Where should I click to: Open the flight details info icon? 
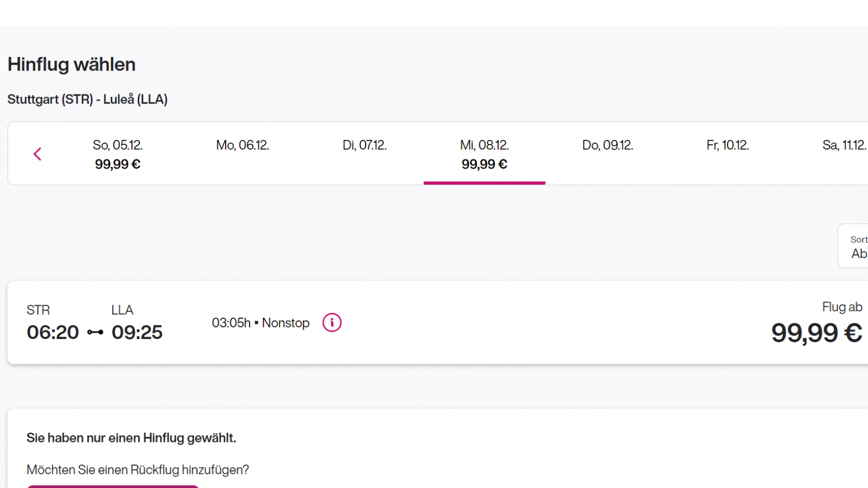point(332,323)
